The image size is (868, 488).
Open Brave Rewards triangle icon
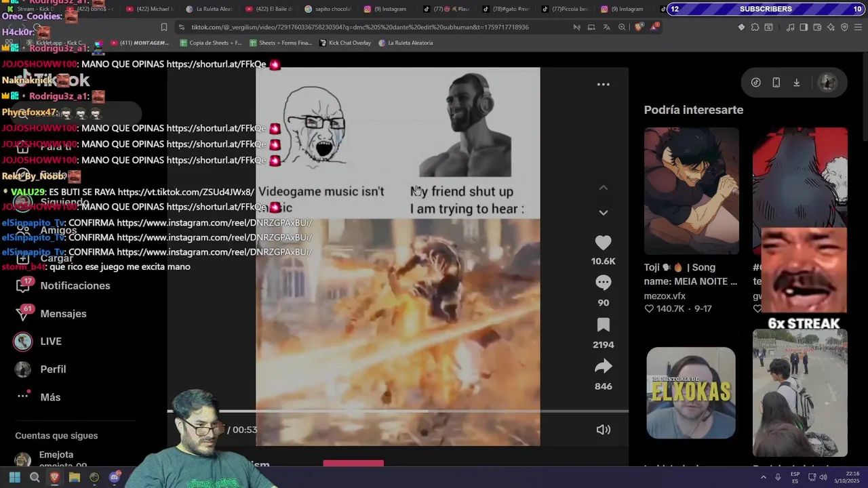coord(654,27)
